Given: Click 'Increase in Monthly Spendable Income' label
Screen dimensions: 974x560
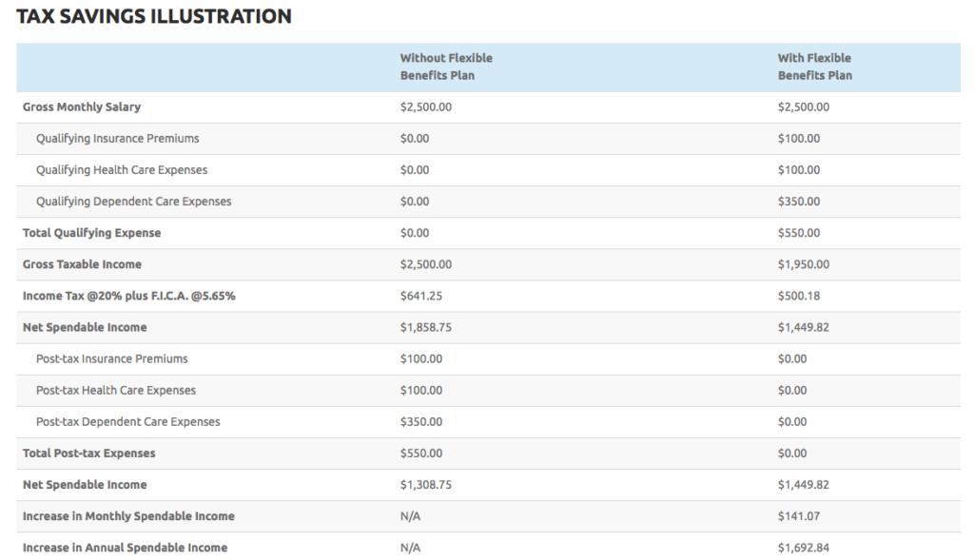Looking at the screenshot, I should pos(128,516).
